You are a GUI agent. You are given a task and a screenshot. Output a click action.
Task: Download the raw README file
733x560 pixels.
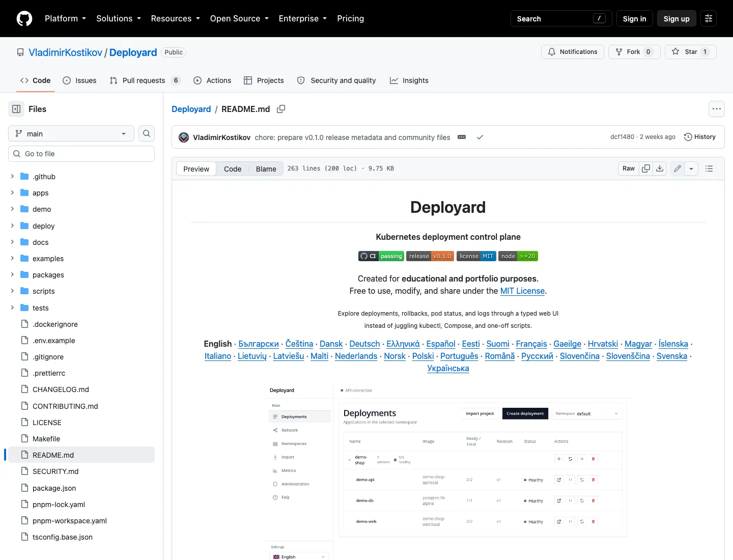click(x=660, y=169)
